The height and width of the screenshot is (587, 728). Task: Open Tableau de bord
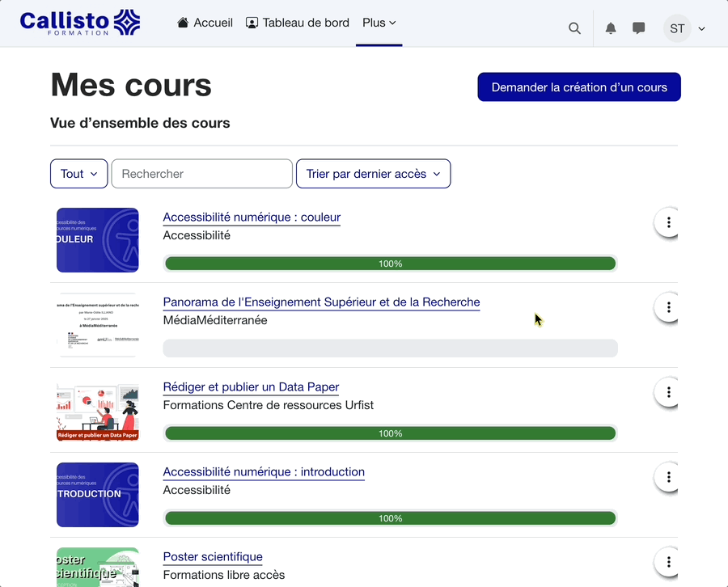(x=298, y=23)
